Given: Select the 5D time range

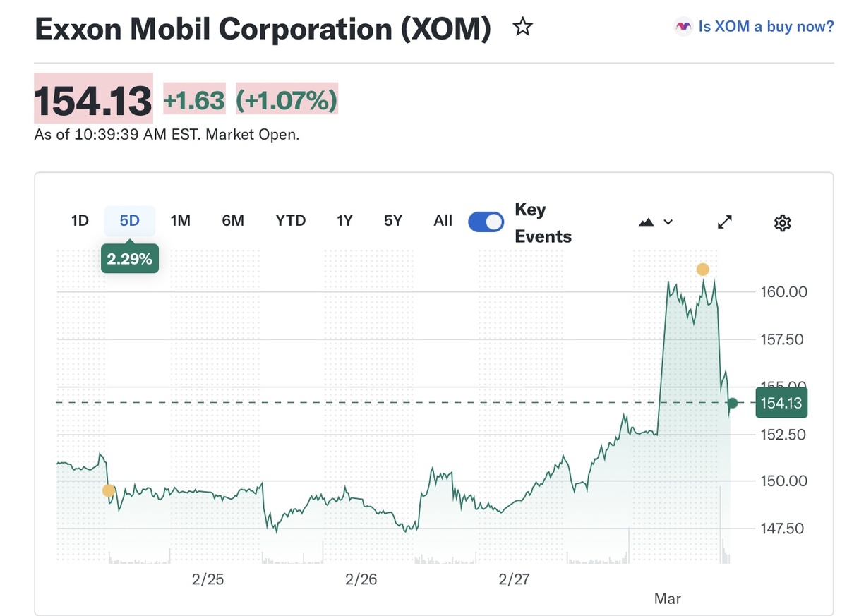Looking at the screenshot, I should [x=129, y=221].
